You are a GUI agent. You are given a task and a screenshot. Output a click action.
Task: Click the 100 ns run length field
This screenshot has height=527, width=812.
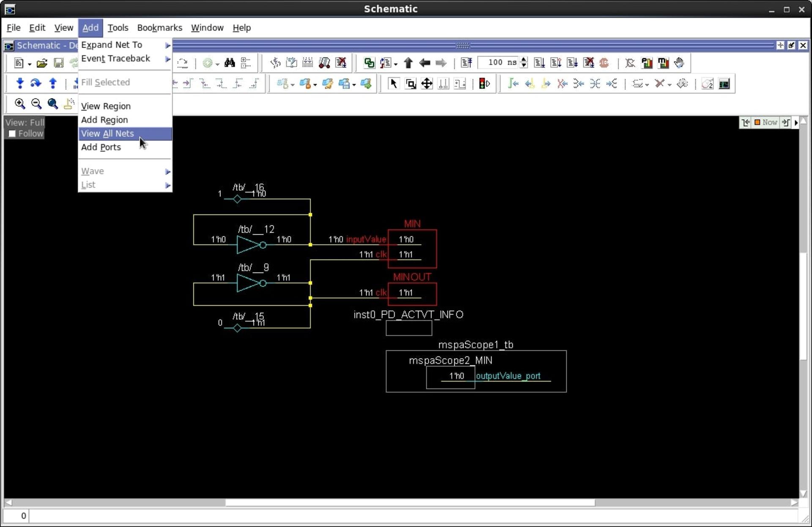click(498, 63)
